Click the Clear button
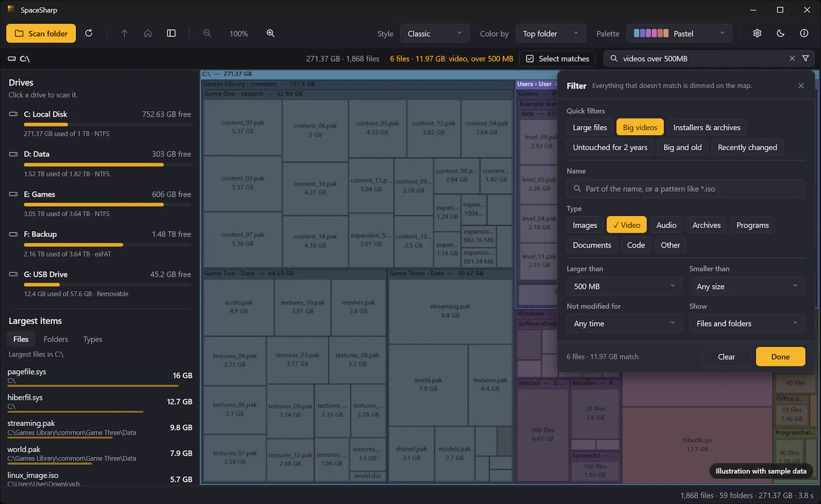 pyautogui.click(x=726, y=357)
